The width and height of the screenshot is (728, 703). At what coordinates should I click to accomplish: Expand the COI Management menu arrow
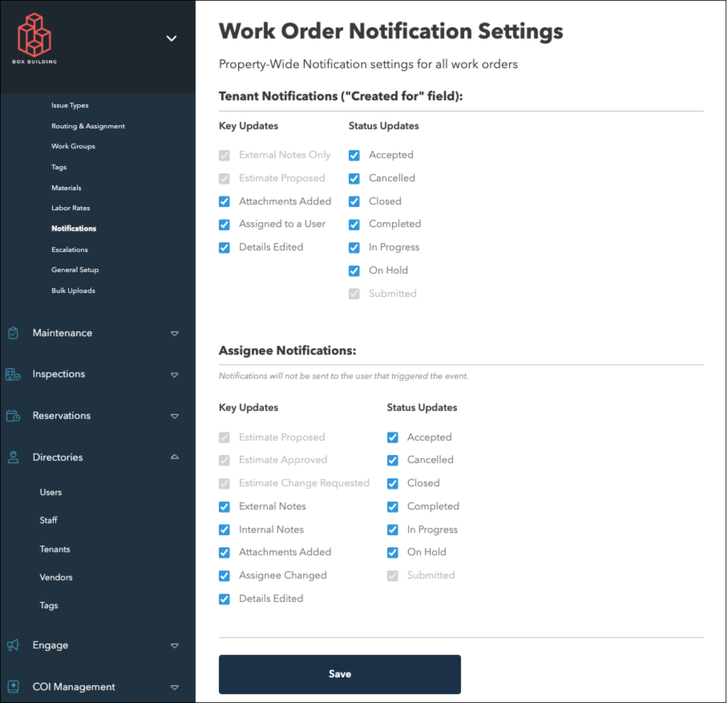click(175, 687)
